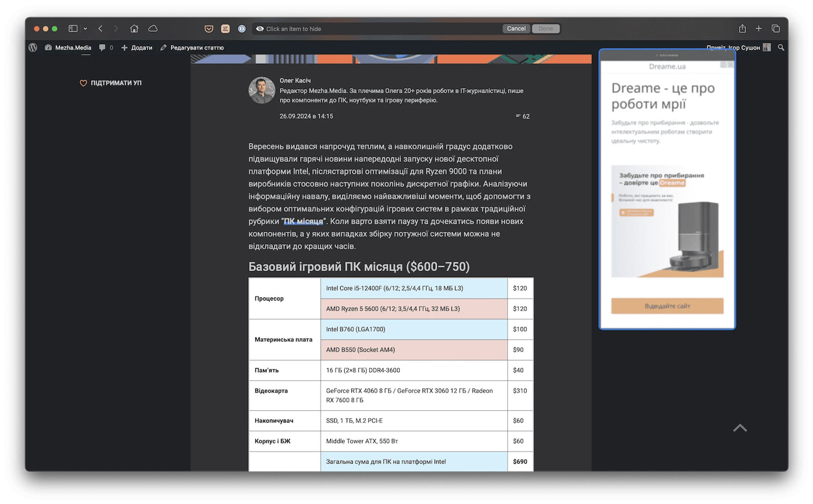This screenshot has width=813, height=504.
Task: Open the Share icon in Safari toolbar
Action: (742, 28)
